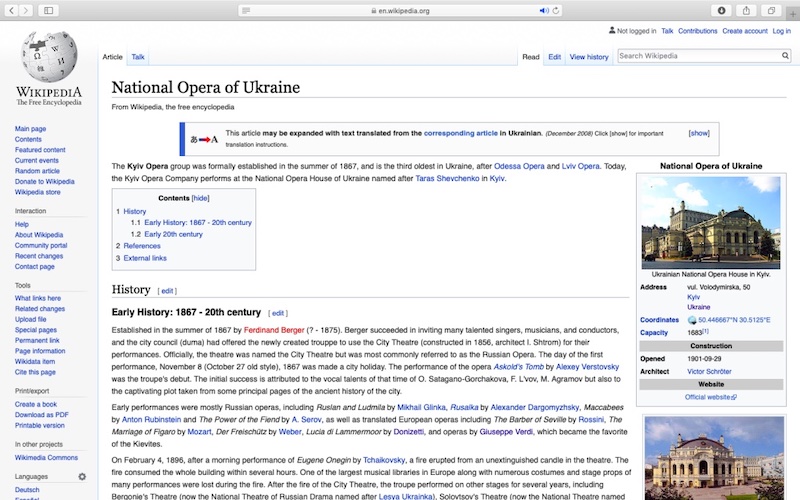
Task: Open coordinates 50.446667°N 30.5125°E
Action: pyautogui.click(x=734, y=320)
